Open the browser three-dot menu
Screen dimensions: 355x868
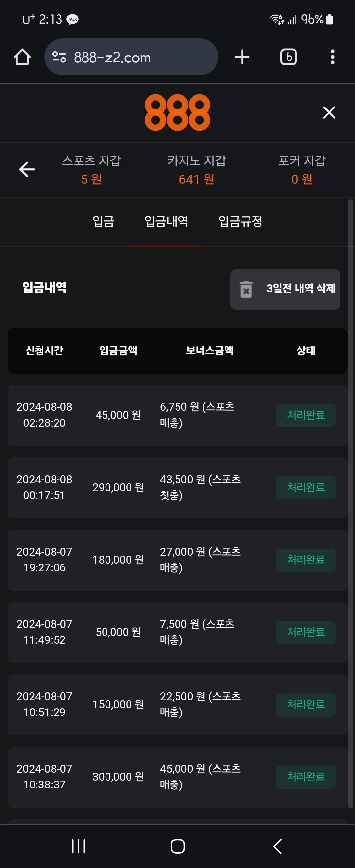[x=332, y=57]
